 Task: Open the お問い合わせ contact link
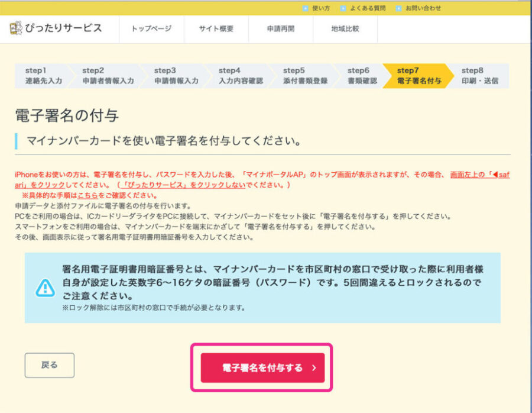[423, 8]
